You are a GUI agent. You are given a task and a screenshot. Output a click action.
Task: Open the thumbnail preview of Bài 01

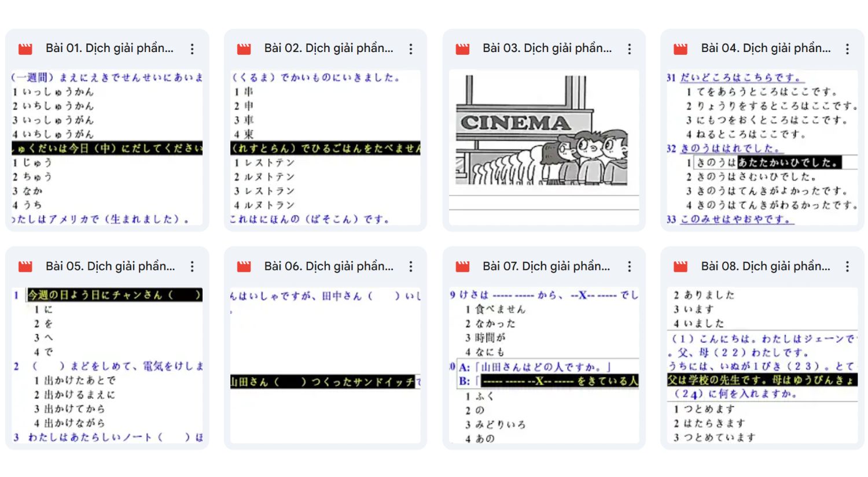[x=106, y=147]
